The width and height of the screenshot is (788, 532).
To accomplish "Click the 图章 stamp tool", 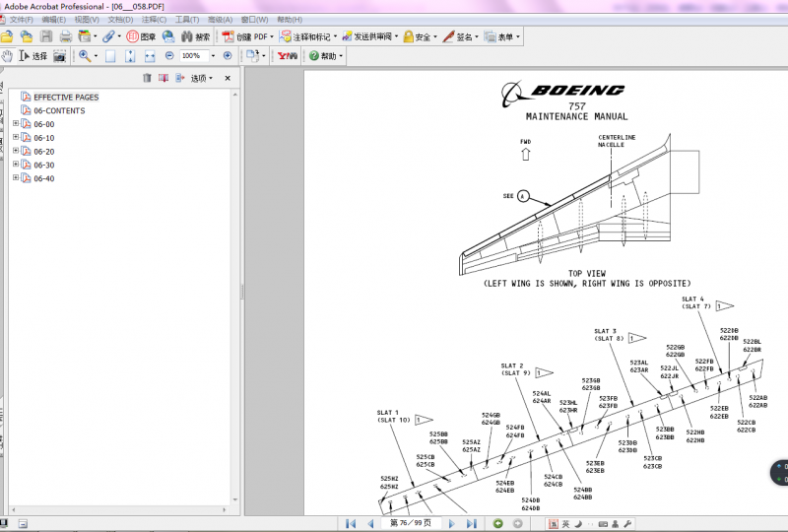I will [141, 36].
